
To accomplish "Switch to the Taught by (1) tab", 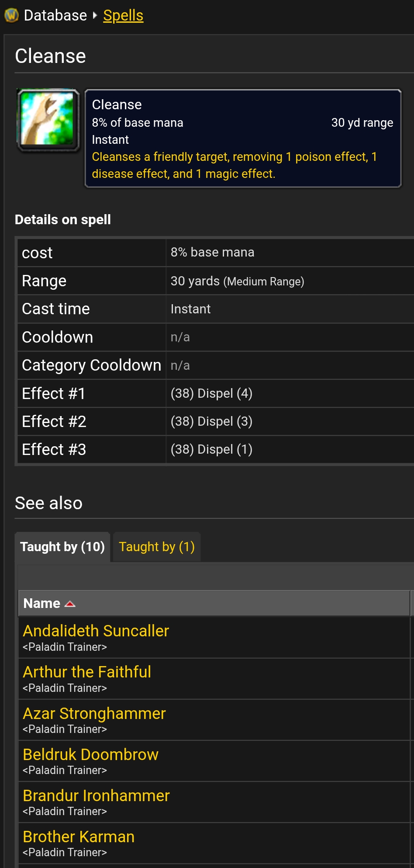I will point(157,547).
